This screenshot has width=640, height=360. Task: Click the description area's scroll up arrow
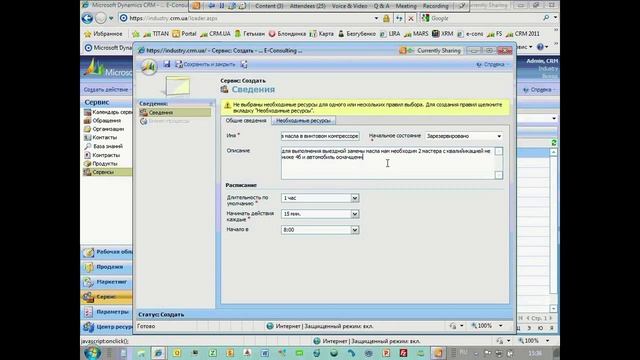[x=499, y=151]
